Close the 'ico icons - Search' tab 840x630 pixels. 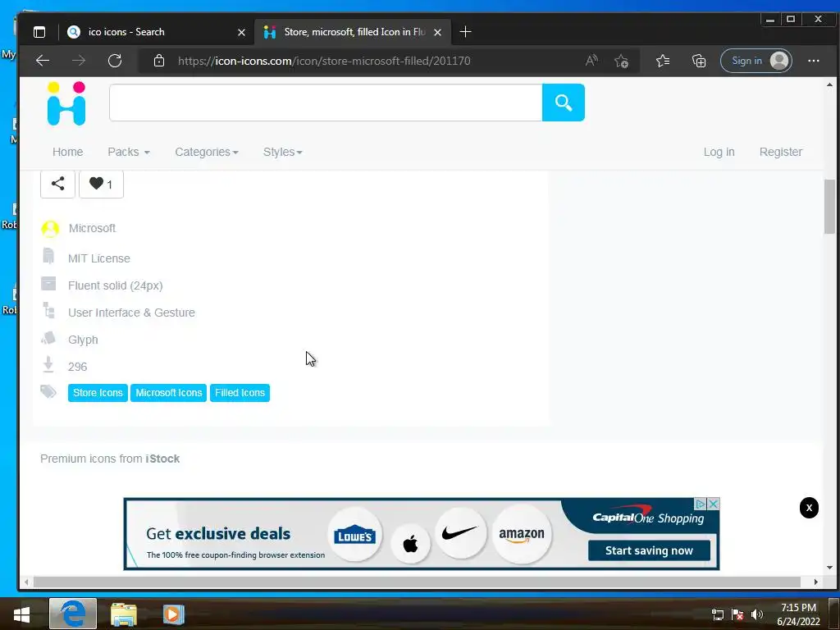[x=242, y=32]
